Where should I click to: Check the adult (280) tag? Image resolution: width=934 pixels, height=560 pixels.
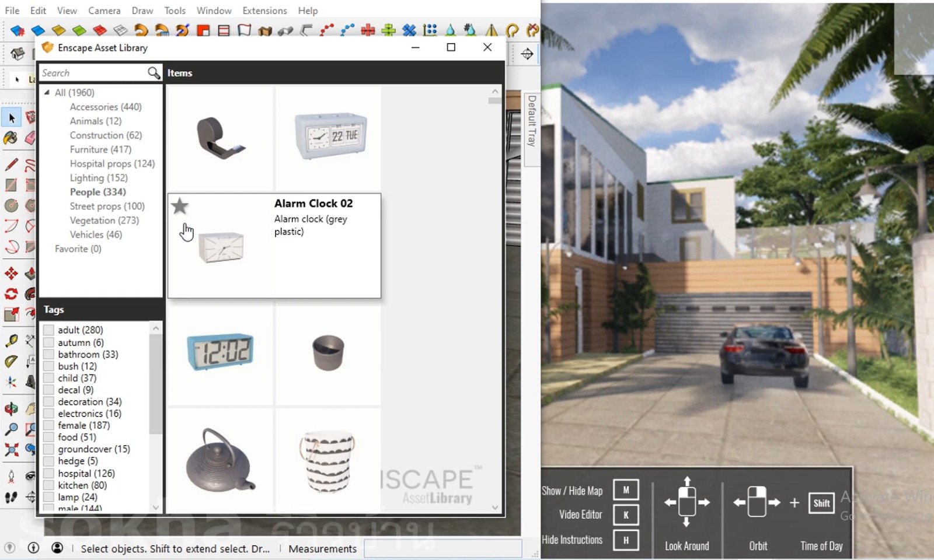[x=48, y=330]
